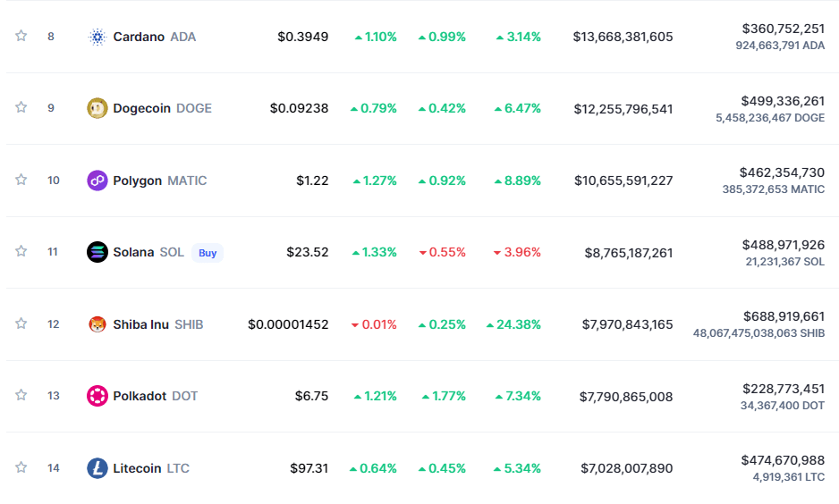
Task: Click the Solana logo icon
Action: tap(97, 252)
